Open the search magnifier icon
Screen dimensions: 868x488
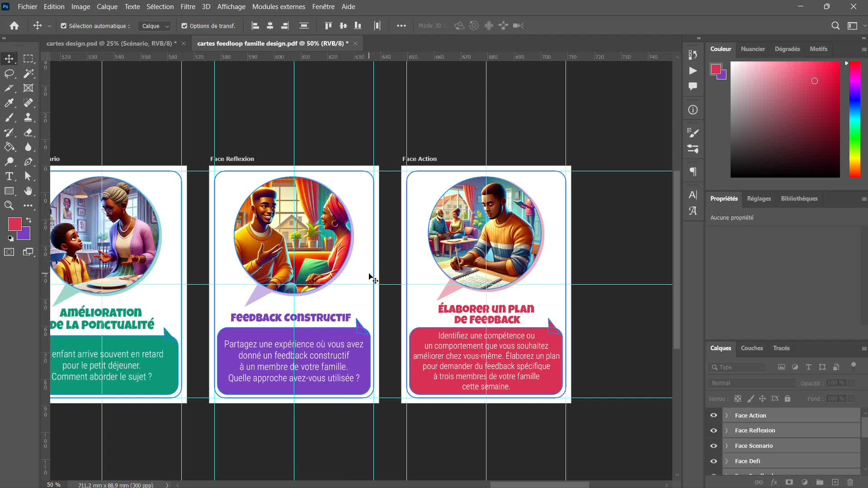(x=835, y=26)
